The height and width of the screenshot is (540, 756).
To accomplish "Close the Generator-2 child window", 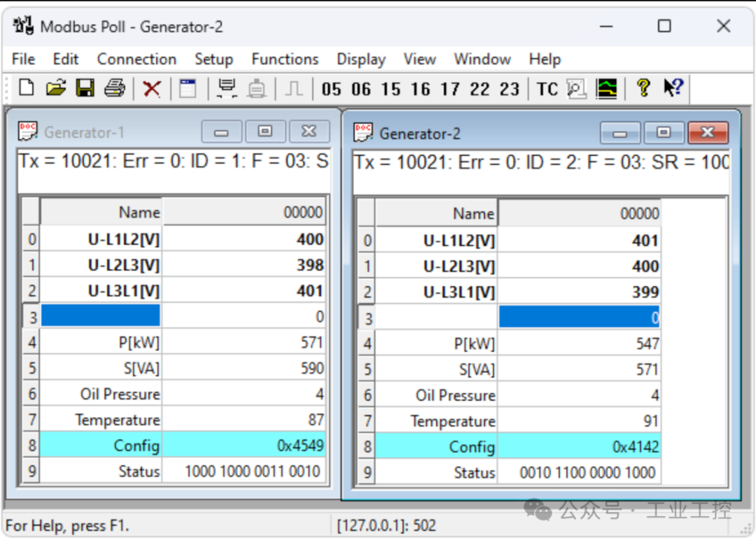I will click(708, 133).
